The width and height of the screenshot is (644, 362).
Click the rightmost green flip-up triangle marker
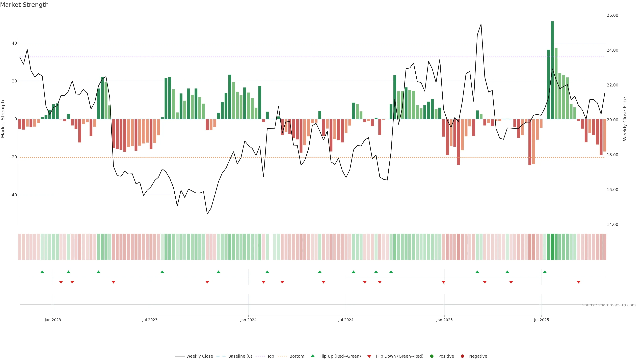[x=545, y=272]
